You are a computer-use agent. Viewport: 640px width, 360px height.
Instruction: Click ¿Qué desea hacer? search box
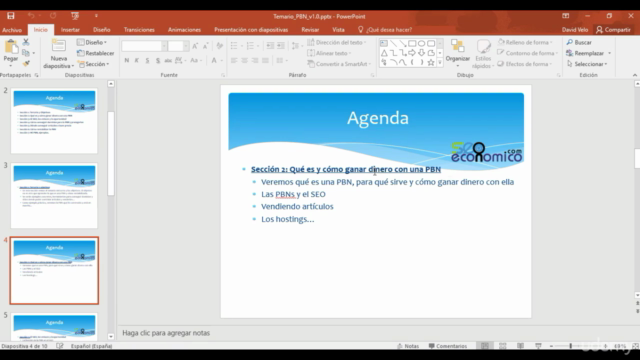click(x=385, y=30)
